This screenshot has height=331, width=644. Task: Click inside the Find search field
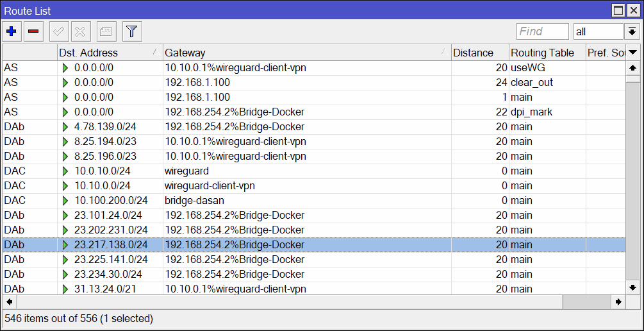tap(542, 31)
